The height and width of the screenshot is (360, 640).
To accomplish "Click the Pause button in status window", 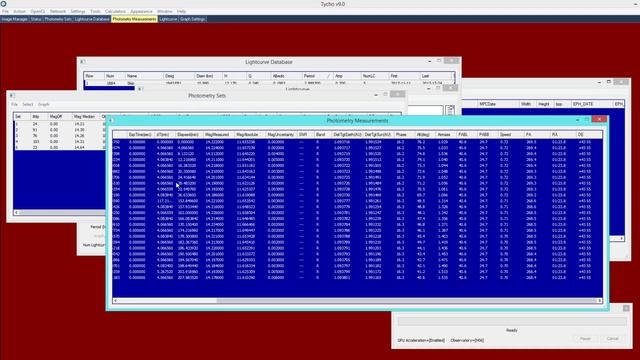I will click(585, 339).
